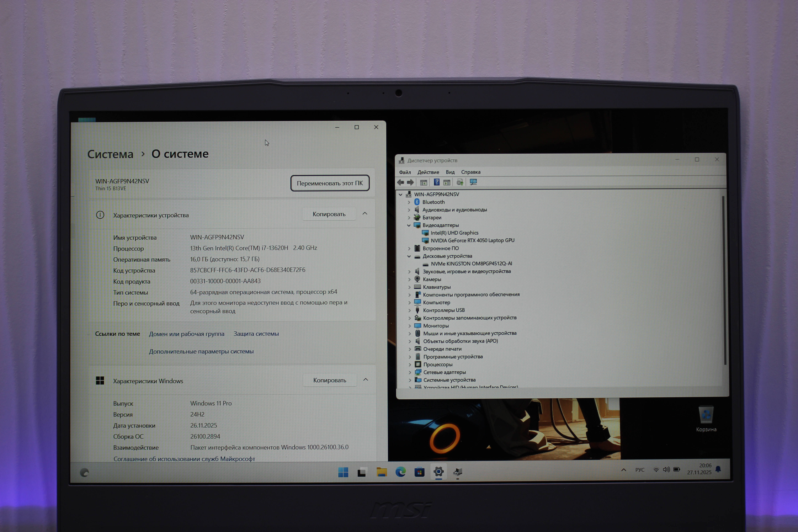Click show/hide console tree toolbar icon
798x532 pixels.
(423, 183)
